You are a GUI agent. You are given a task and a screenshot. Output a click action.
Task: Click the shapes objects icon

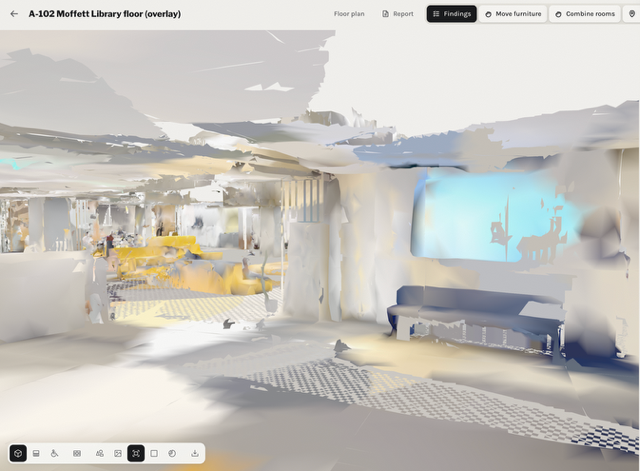coord(100,453)
